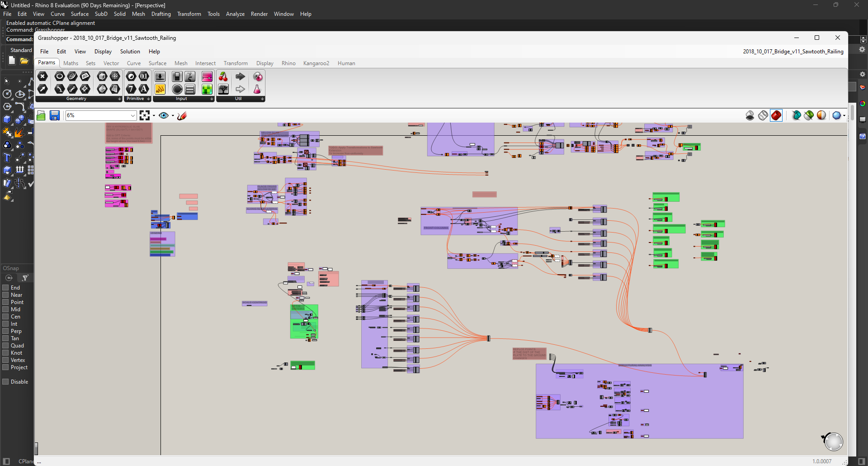Select the black arrow util icon
Screen dimensions: 868x466
point(241,76)
